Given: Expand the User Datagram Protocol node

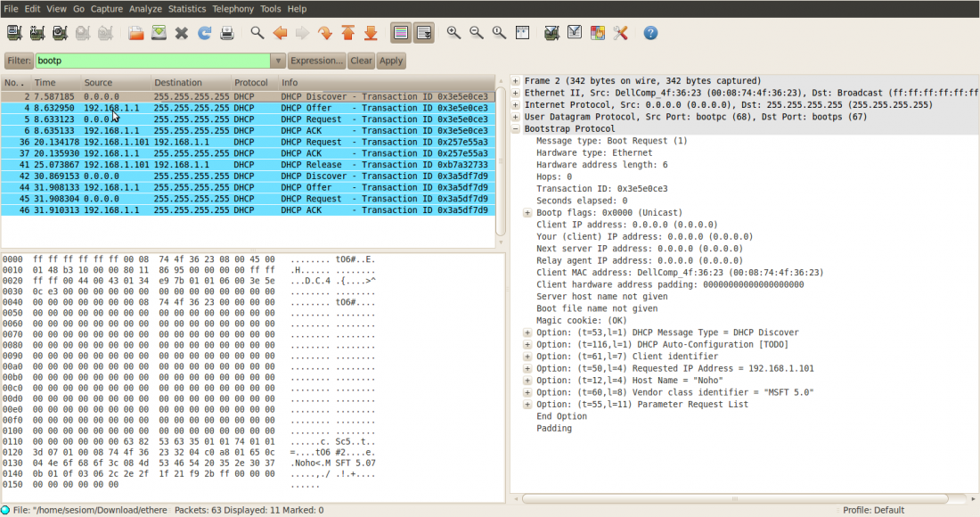Looking at the screenshot, I should point(516,117).
